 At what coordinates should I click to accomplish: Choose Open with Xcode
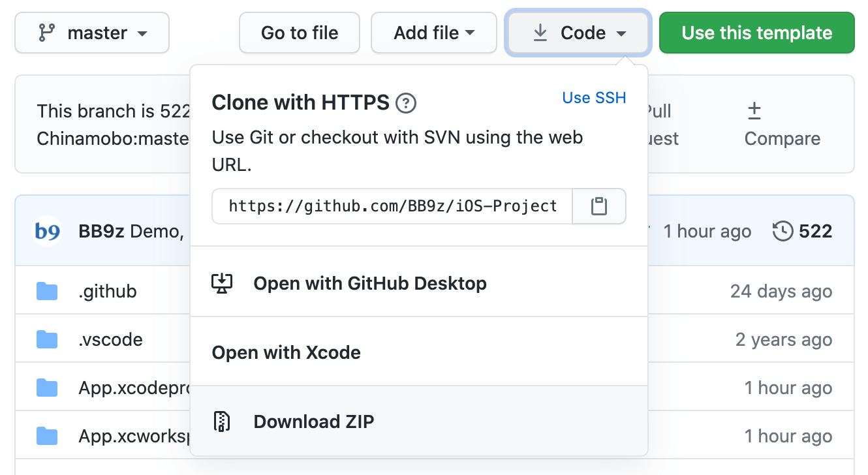(x=419, y=353)
